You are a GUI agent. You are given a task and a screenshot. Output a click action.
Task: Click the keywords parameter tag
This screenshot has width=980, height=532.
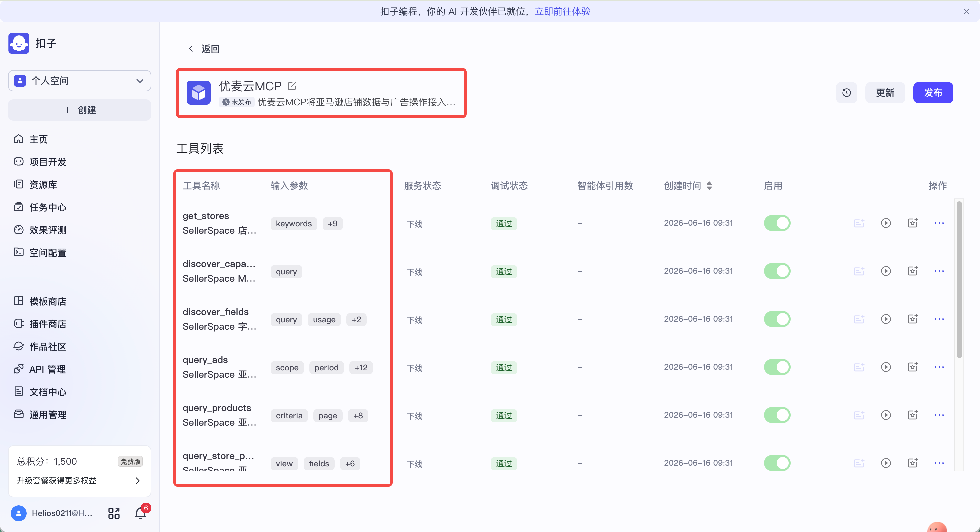click(294, 224)
